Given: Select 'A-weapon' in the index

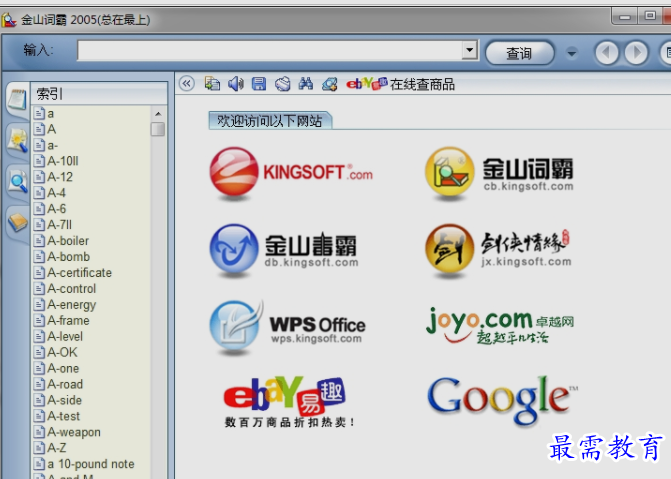Looking at the screenshot, I should click(74, 432).
